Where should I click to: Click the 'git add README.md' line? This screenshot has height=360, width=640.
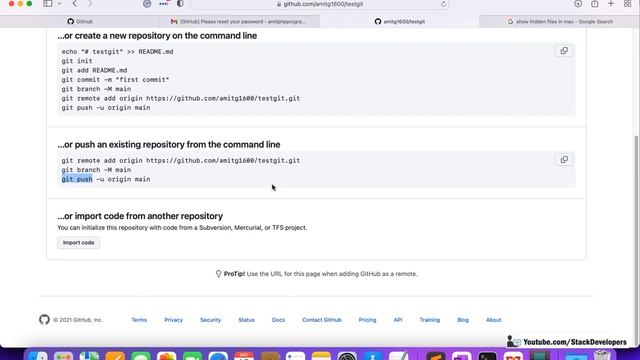(94, 71)
